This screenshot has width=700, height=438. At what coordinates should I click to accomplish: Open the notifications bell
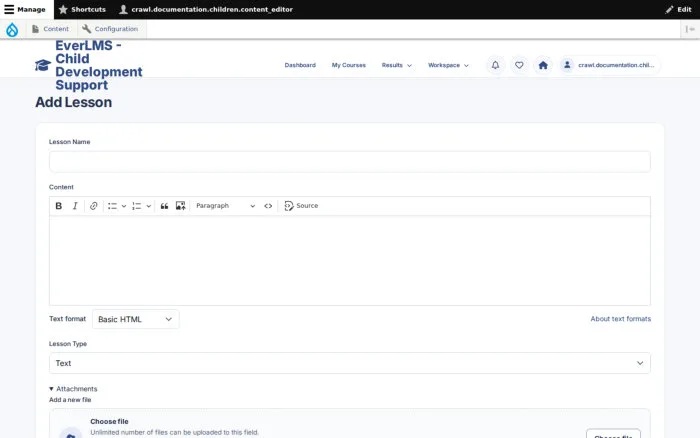(496, 65)
